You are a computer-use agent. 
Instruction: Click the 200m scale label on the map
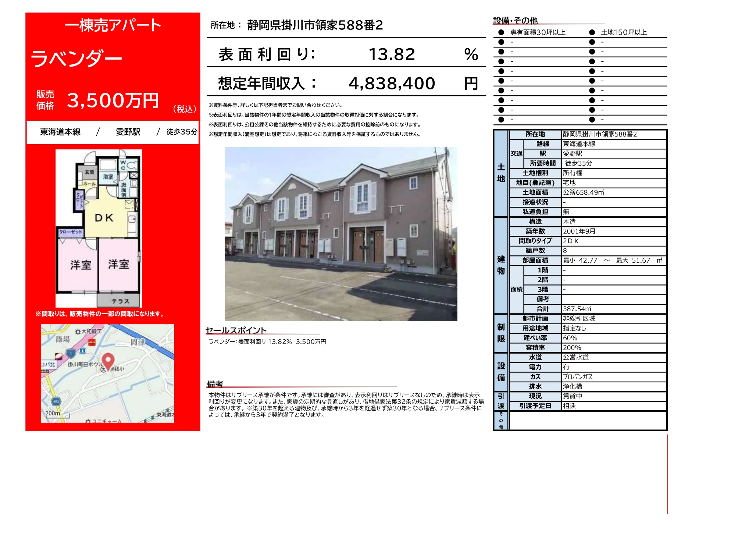tap(53, 413)
